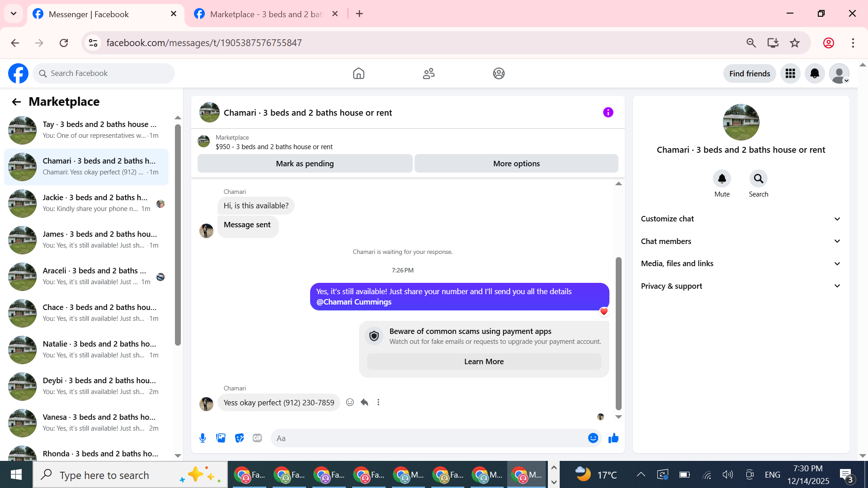
Task: Expand Customize chat section
Action: 741,219
